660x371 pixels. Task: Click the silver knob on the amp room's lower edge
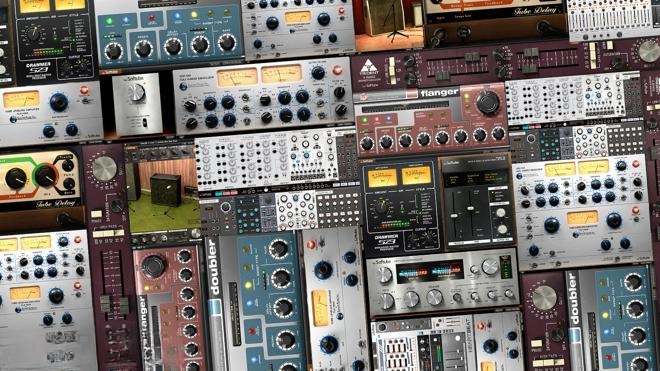pyautogui.click(x=195, y=233)
